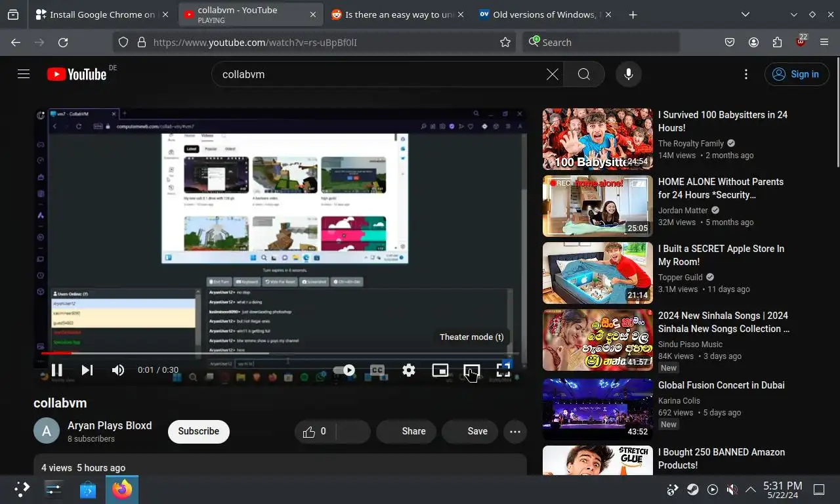This screenshot has width=840, height=504.
Task: View site security padlock info
Action: pyautogui.click(x=141, y=42)
